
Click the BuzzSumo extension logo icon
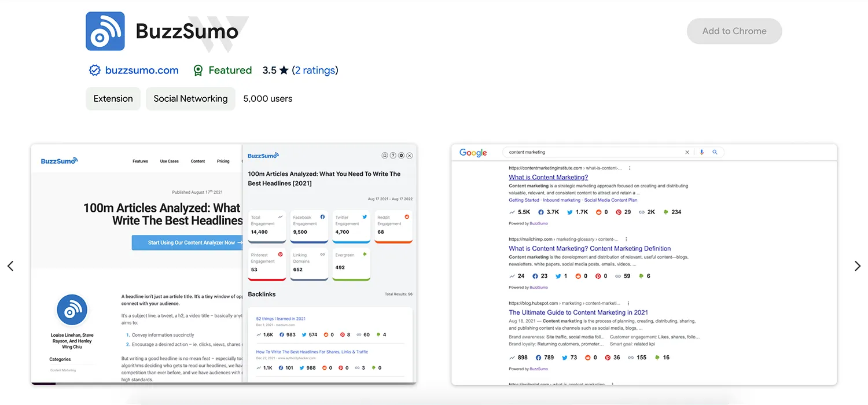click(105, 31)
